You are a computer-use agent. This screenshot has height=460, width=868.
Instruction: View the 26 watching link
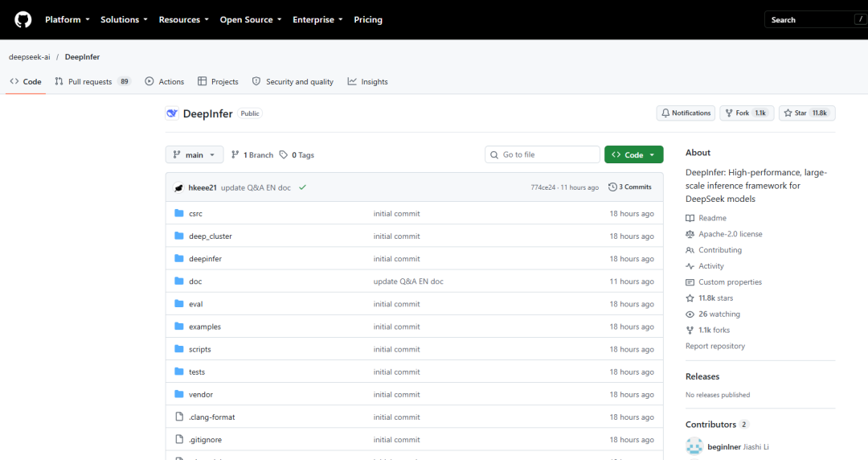tap(713, 314)
